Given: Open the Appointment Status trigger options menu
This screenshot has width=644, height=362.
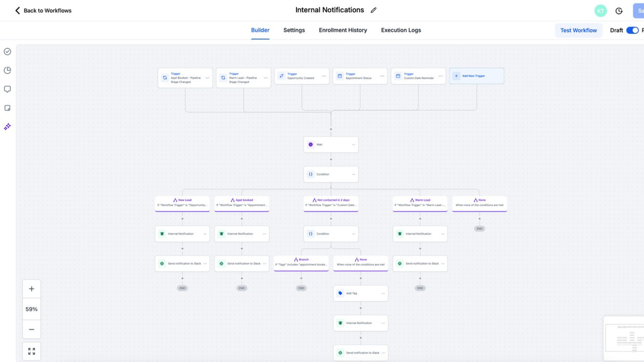Looking at the screenshot, I should coord(382,76).
